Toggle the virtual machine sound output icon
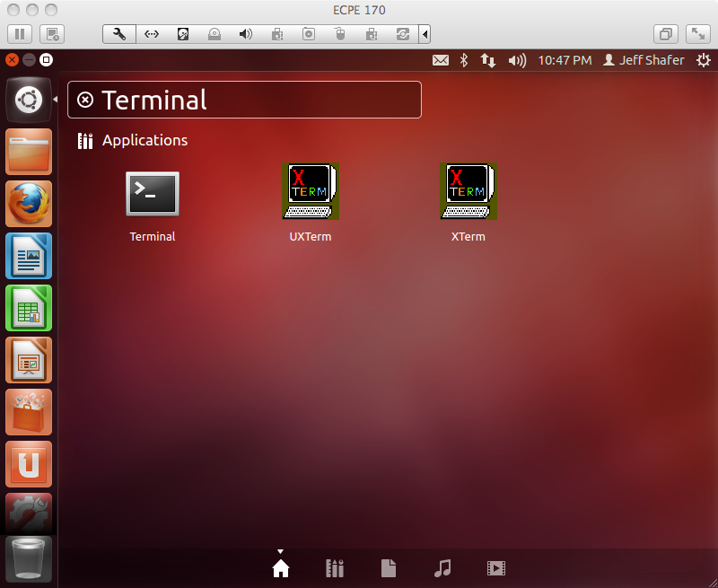Image resolution: width=718 pixels, height=588 pixels. pyautogui.click(x=246, y=34)
